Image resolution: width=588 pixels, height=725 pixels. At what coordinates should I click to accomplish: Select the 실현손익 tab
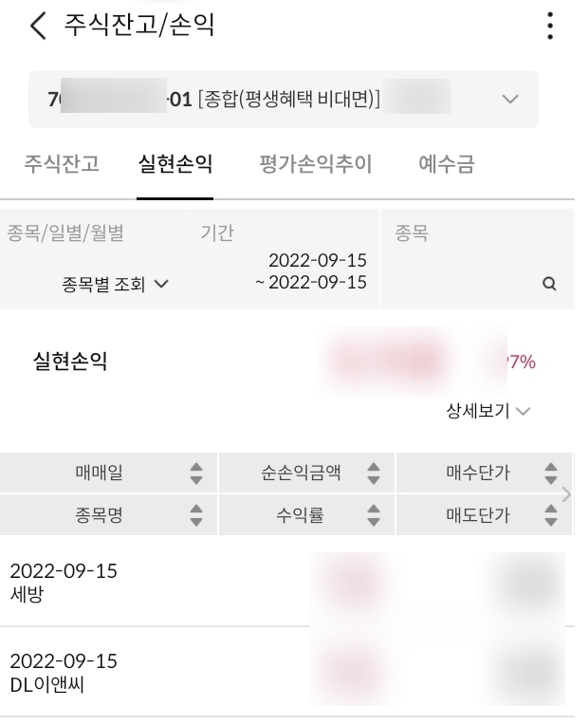(175, 164)
